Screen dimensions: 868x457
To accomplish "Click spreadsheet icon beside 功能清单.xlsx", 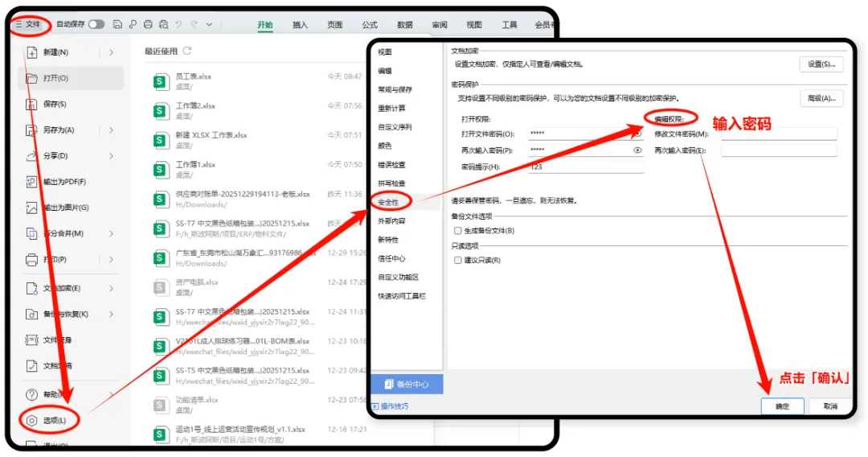I will 160,405.
